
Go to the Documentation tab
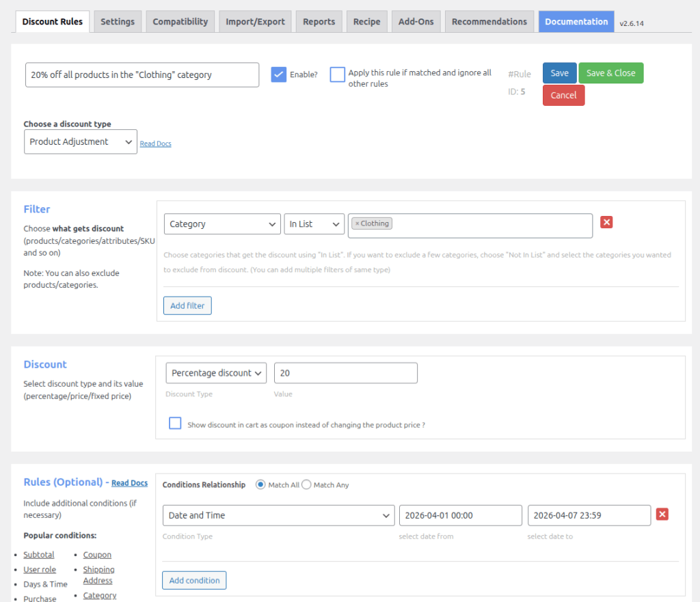pyautogui.click(x=576, y=21)
